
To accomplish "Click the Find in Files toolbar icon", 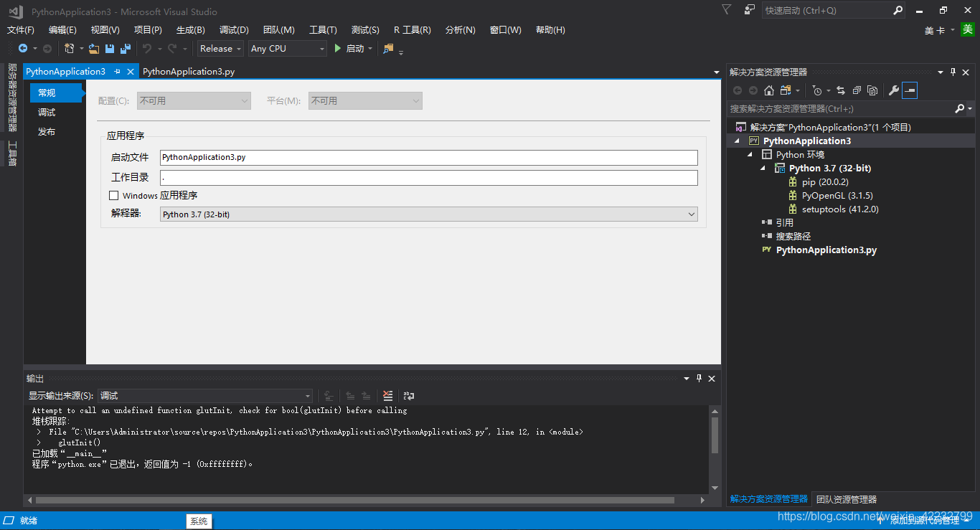I will [x=388, y=49].
